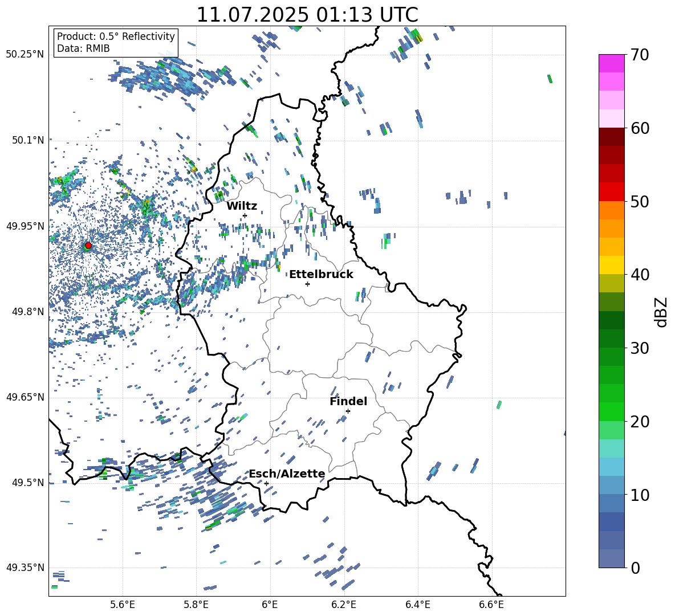Click the bright red colorbar swatch above 50

[x=611, y=192]
